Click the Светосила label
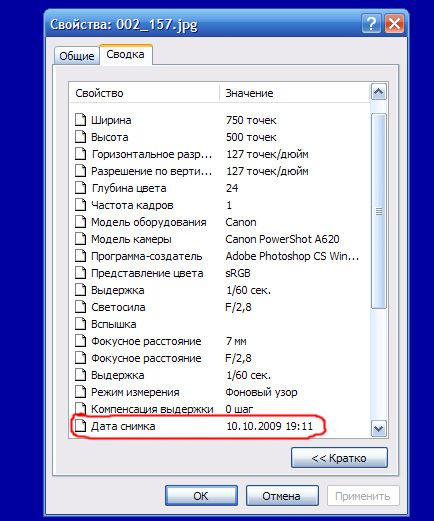 118,307
